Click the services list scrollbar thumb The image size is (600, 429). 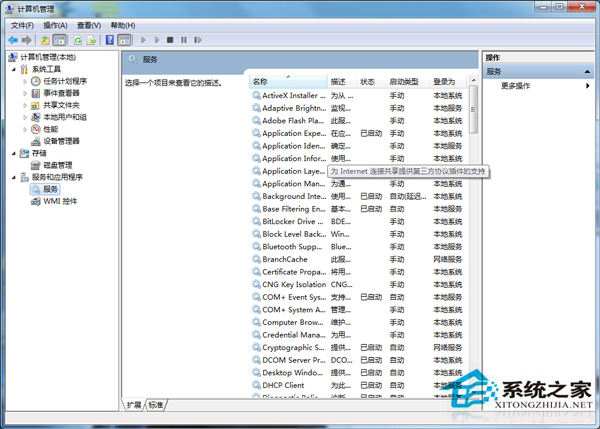(x=473, y=109)
